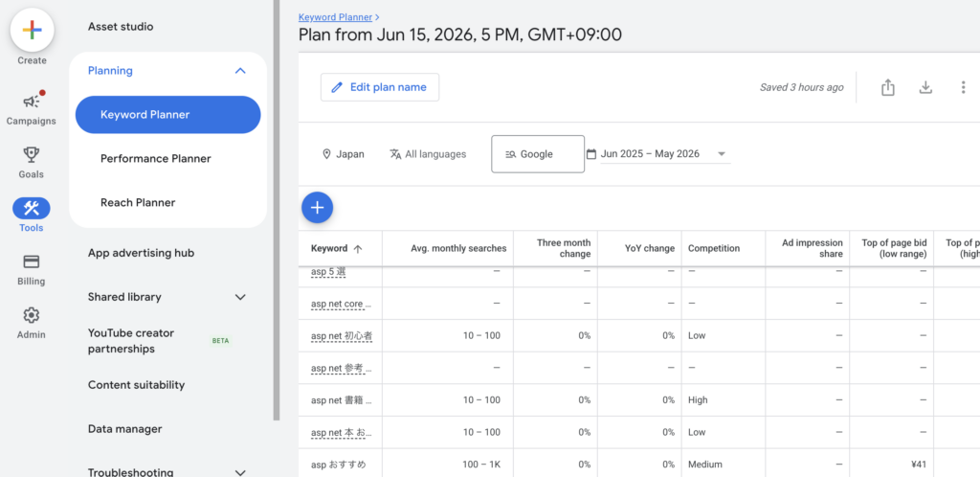Click the Keyword Planner breadcrumb link
Screen dimensions: 980x477
coord(336,17)
